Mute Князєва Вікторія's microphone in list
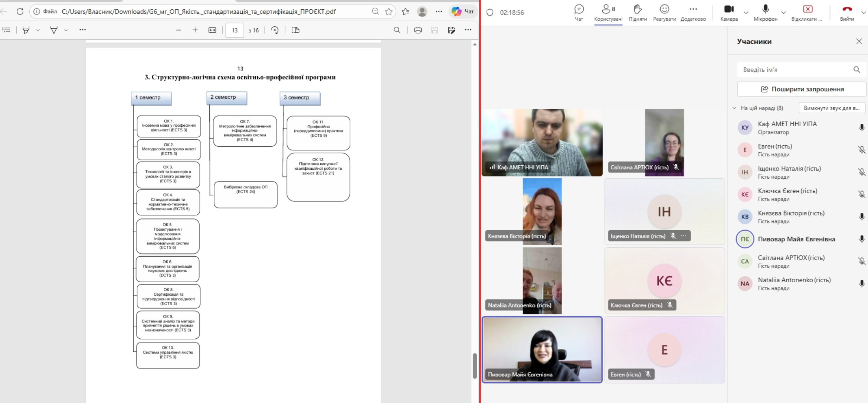868x403 pixels. coord(862,217)
